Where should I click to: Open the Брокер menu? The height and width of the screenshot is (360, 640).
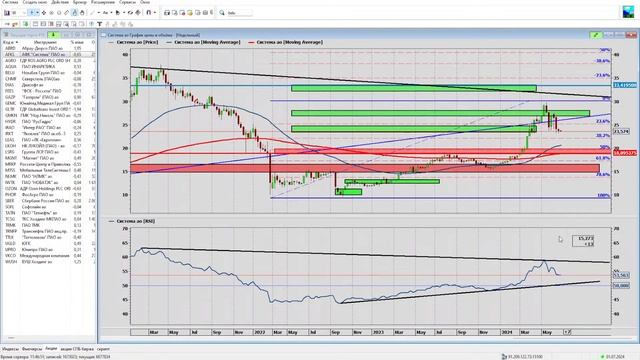[x=80, y=2]
